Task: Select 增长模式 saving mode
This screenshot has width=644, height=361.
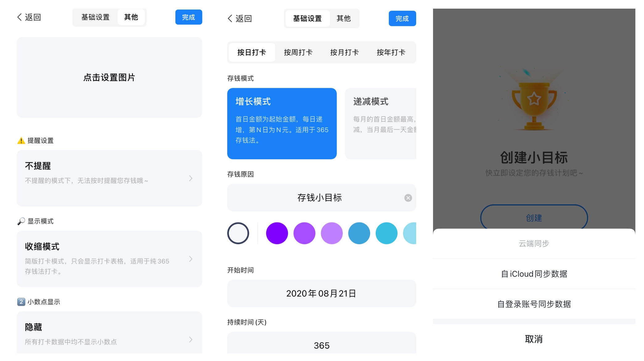Action: pos(282,124)
